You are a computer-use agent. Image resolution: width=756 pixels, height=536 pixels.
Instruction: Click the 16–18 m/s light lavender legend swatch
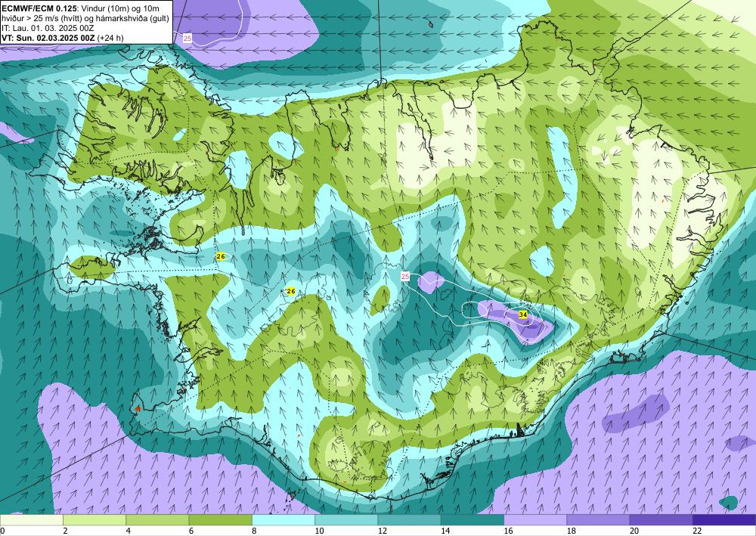(x=535, y=520)
